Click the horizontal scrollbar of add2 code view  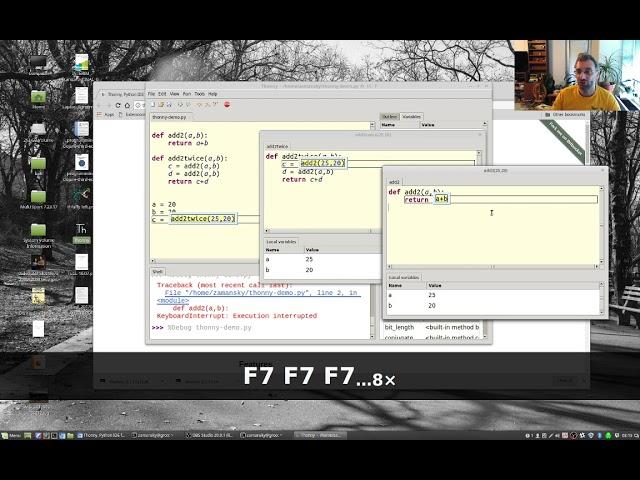(493, 267)
